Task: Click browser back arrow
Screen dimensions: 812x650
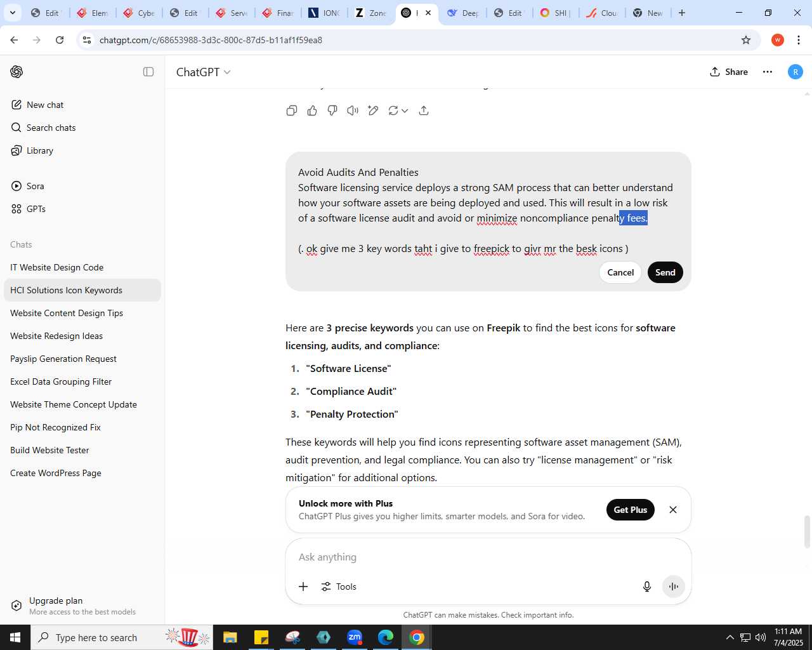Action: [14, 40]
